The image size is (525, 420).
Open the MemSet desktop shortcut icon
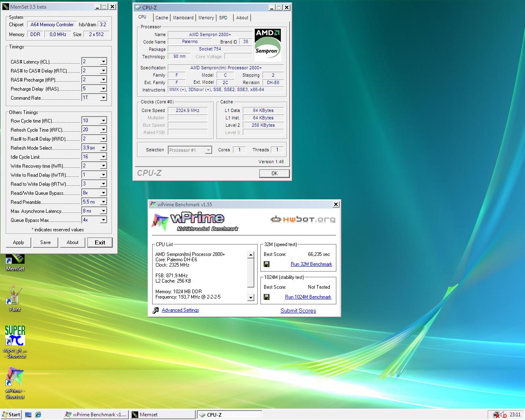(x=15, y=262)
